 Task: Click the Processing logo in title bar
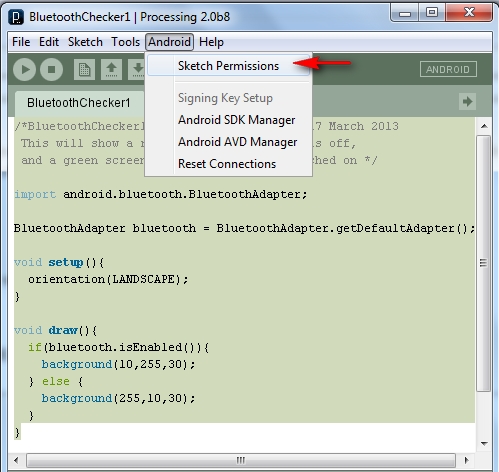pyautogui.click(x=16, y=17)
